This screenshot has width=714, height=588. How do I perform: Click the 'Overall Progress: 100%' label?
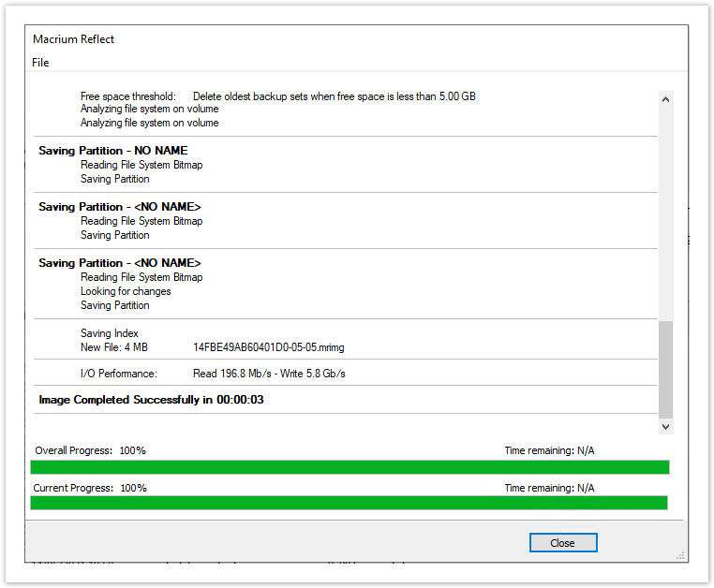tap(90, 450)
